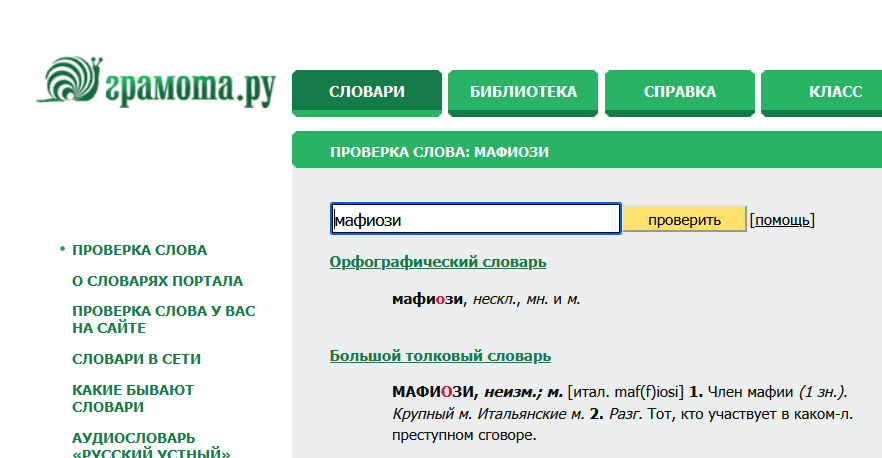Select the КЛАСС tab
Image resolution: width=882 pixels, height=458 pixels.
(x=834, y=92)
